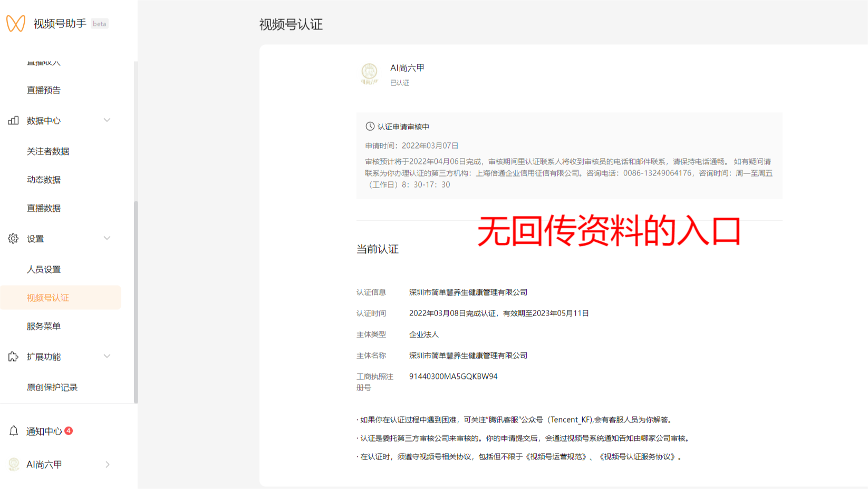
Task: Click the AI尚六甲 account name on the page
Action: (407, 68)
